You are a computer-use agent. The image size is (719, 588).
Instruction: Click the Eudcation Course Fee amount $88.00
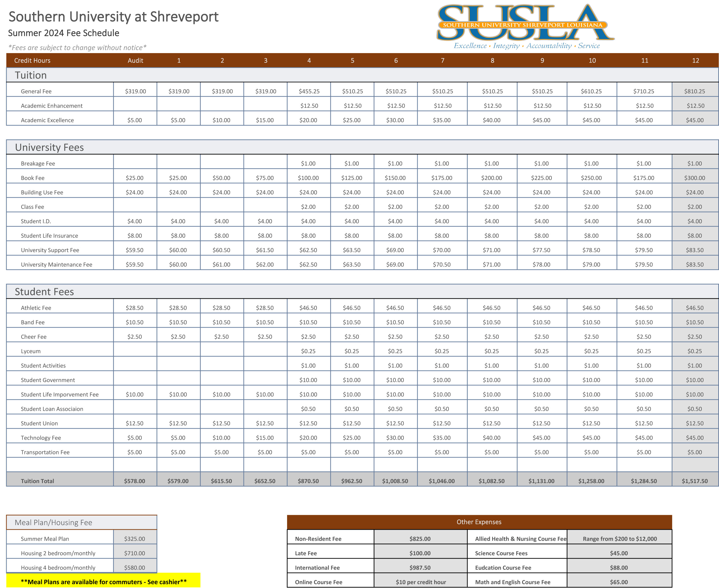(619, 568)
